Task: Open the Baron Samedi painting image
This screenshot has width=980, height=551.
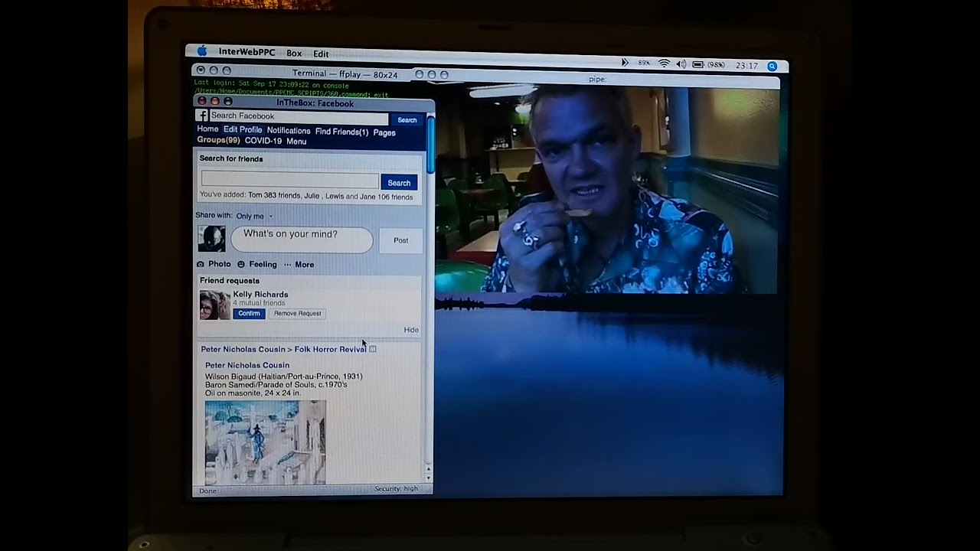Action: [x=265, y=442]
